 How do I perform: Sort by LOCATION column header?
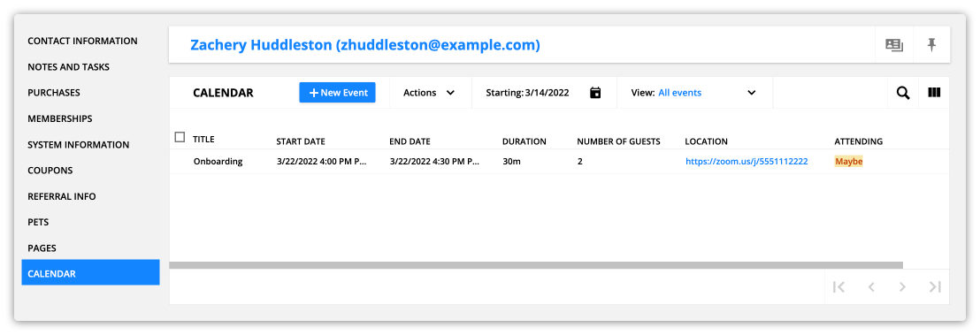(x=706, y=142)
